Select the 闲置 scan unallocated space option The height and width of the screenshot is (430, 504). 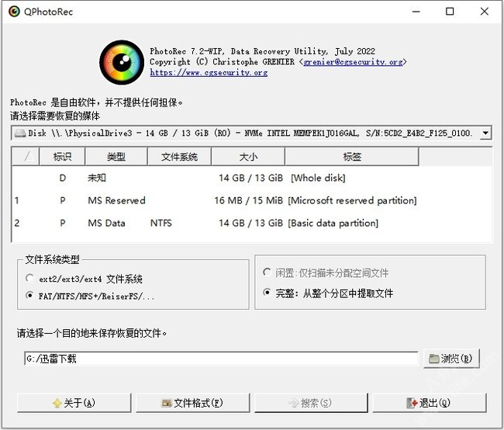[x=267, y=272]
